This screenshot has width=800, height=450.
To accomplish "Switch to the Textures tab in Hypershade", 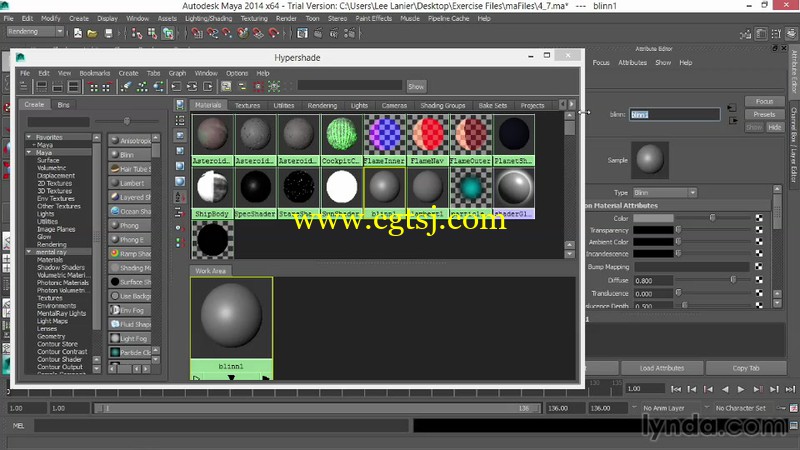I will (x=247, y=105).
